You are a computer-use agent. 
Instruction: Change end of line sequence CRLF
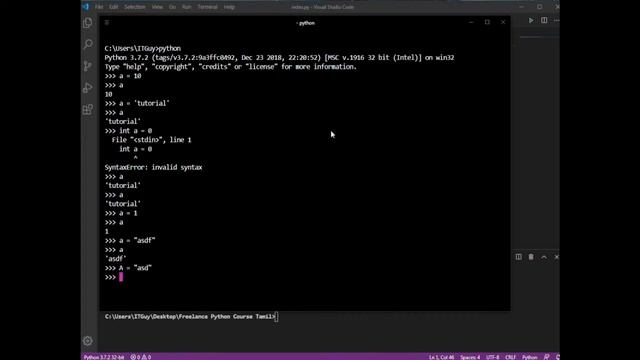510,357
